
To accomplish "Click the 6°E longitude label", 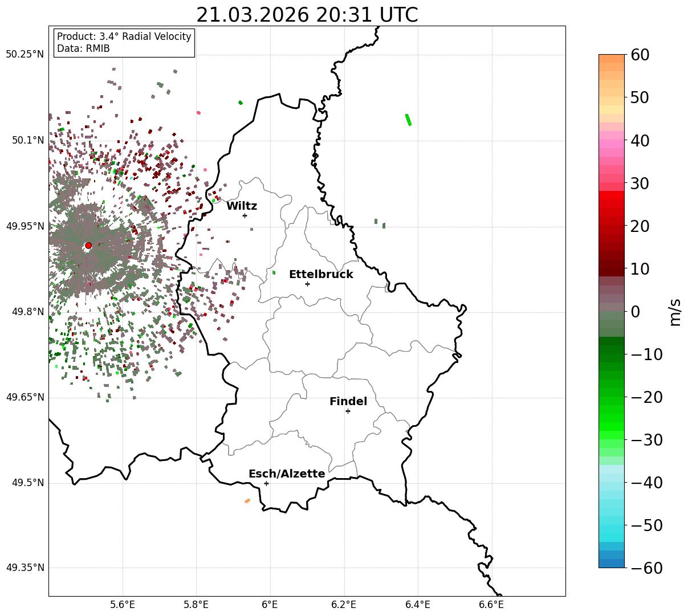I will [270, 605].
